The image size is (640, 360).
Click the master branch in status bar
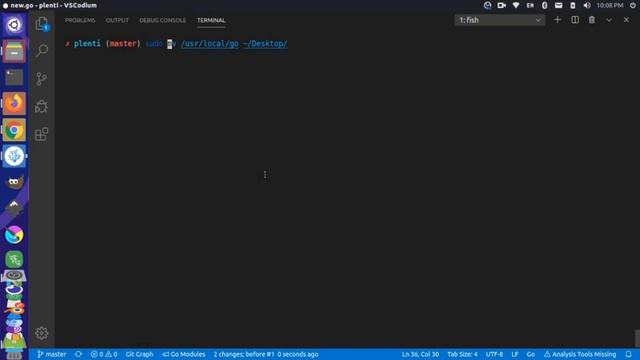[51, 354]
